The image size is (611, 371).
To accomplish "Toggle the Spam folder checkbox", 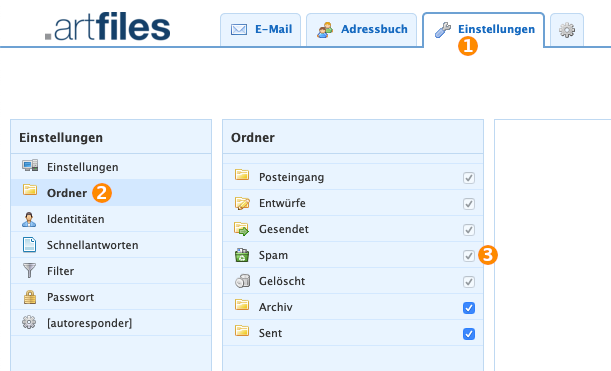I will click(x=469, y=256).
